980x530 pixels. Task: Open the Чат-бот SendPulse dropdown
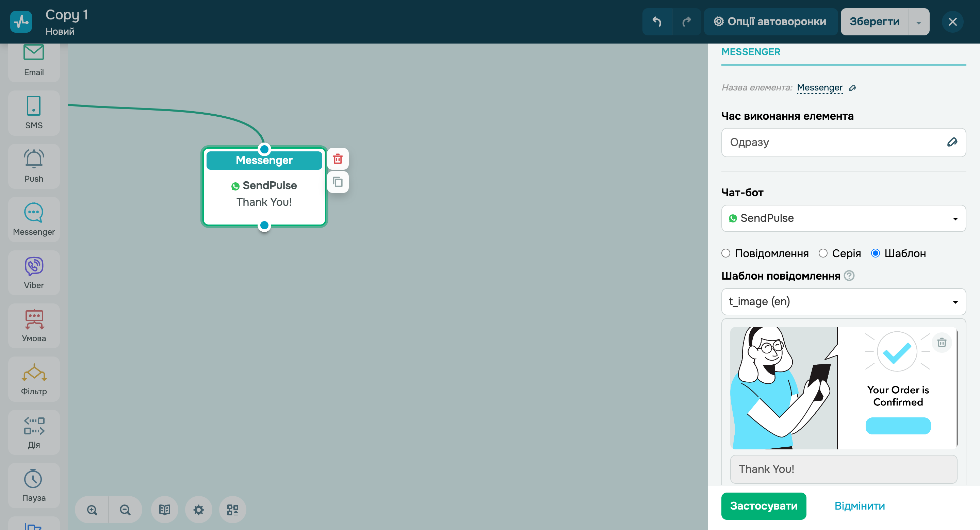pos(843,218)
